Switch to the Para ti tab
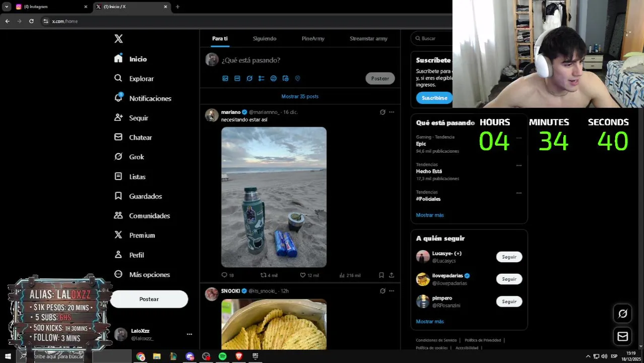 pos(220,38)
